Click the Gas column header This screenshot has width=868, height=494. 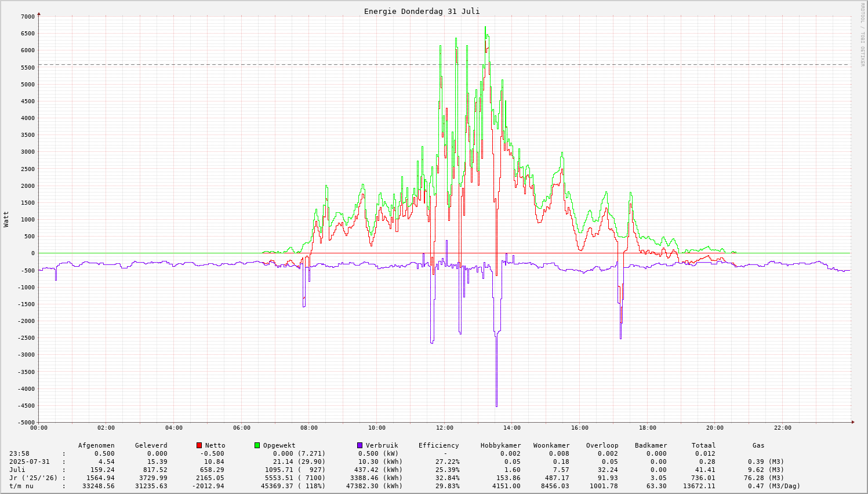pos(758,445)
